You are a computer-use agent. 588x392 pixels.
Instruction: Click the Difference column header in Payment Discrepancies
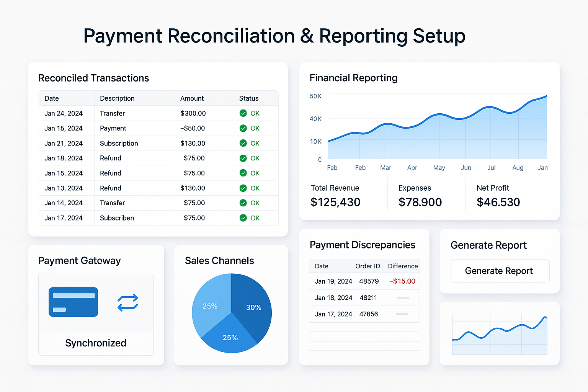coord(402,266)
